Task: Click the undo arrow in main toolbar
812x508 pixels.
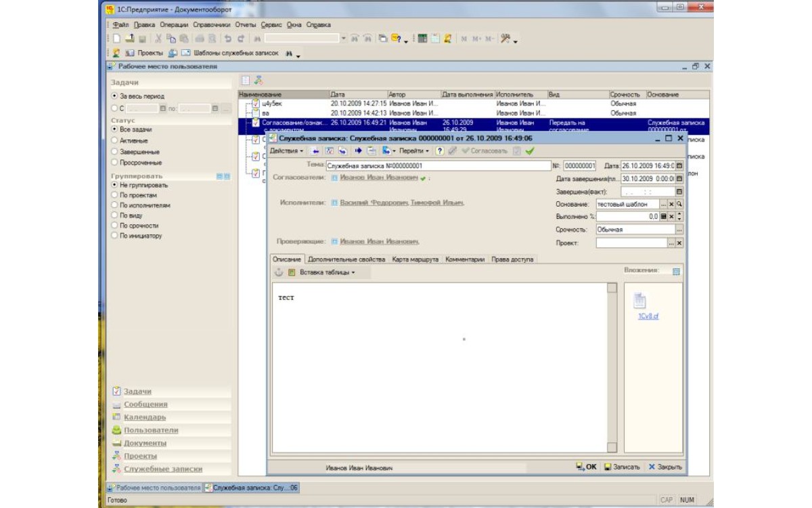Action: pyautogui.click(x=228, y=39)
